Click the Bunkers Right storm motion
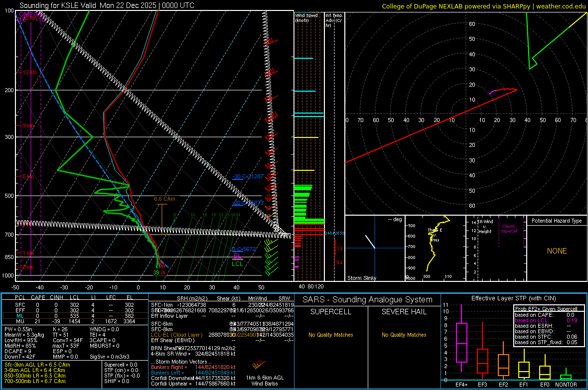 coord(193,367)
